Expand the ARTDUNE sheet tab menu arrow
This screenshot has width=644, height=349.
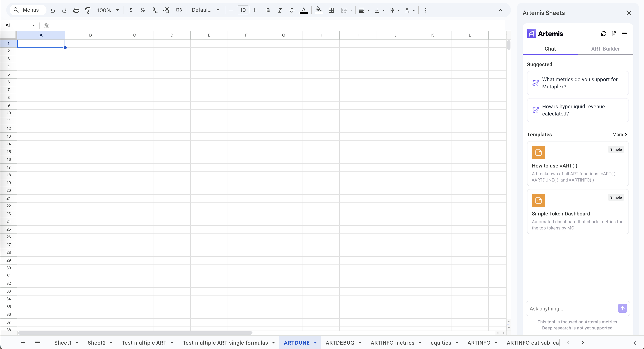tap(315, 343)
